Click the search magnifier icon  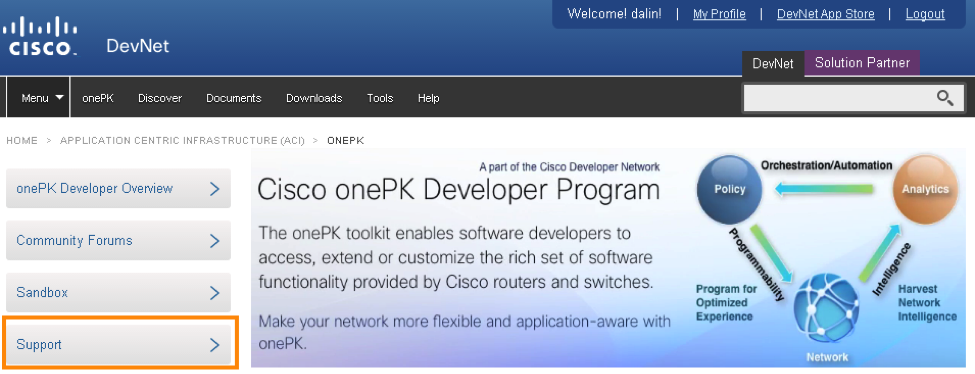coord(945,98)
